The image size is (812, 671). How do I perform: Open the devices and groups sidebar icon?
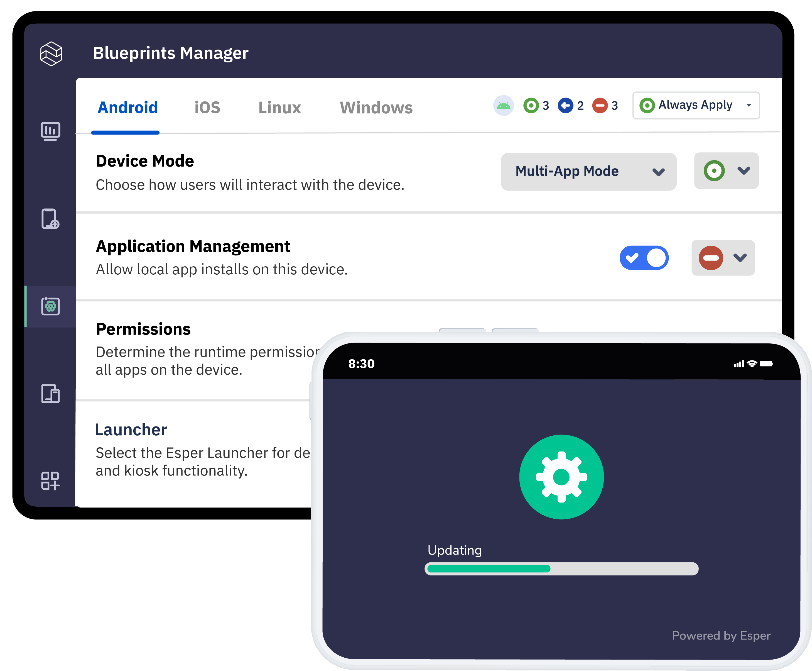coord(50,394)
